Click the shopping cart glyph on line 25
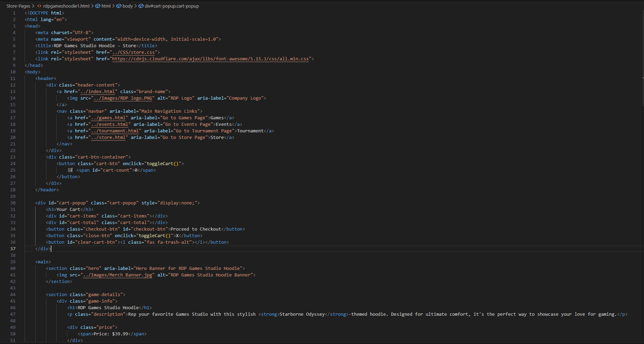The image size is (644, 344). [70, 170]
